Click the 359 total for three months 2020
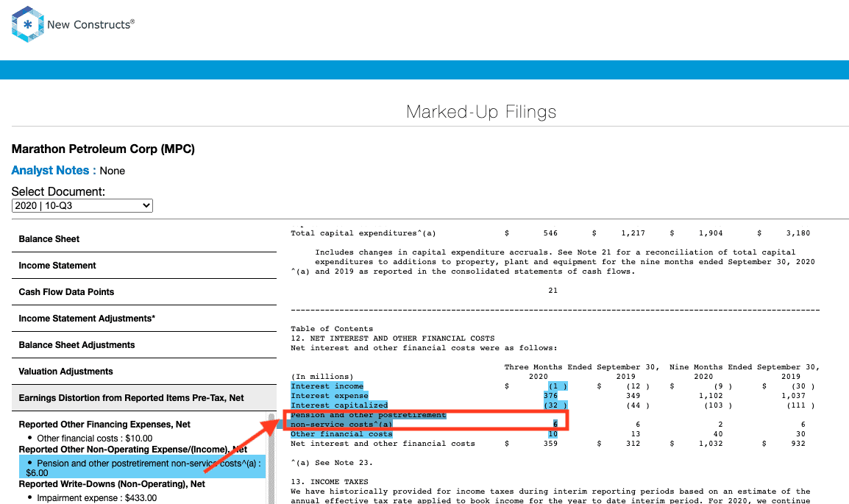The height and width of the screenshot is (504, 849). point(550,444)
